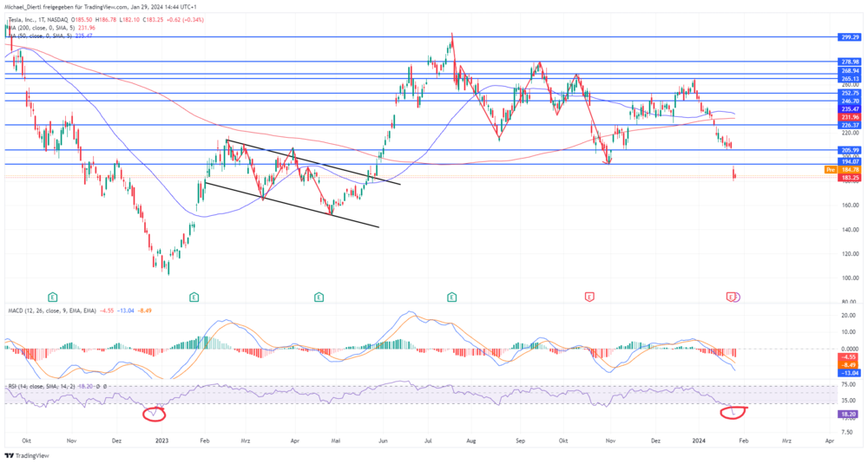
Task: Click the Aug label on the time axis
Action: [x=471, y=441]
